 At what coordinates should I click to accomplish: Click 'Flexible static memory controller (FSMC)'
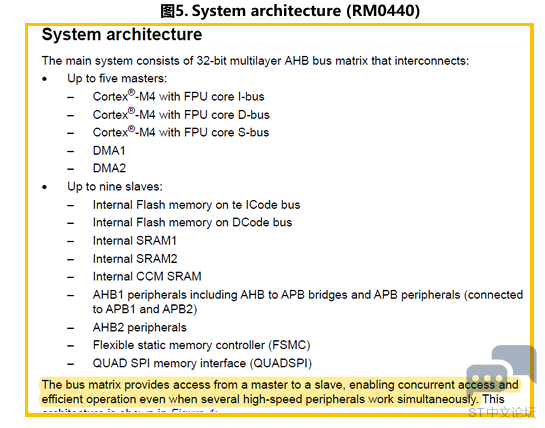tap(202, 345)
